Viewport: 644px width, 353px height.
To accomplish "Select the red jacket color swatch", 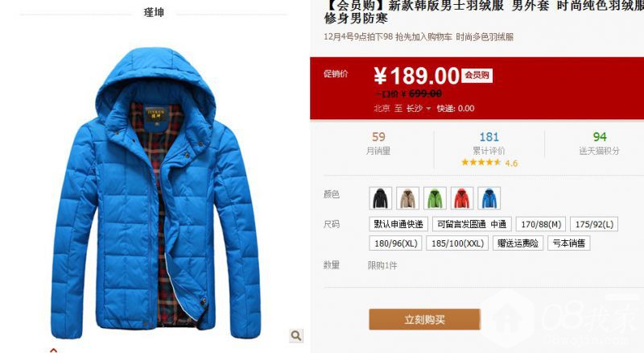I will 462,198.
